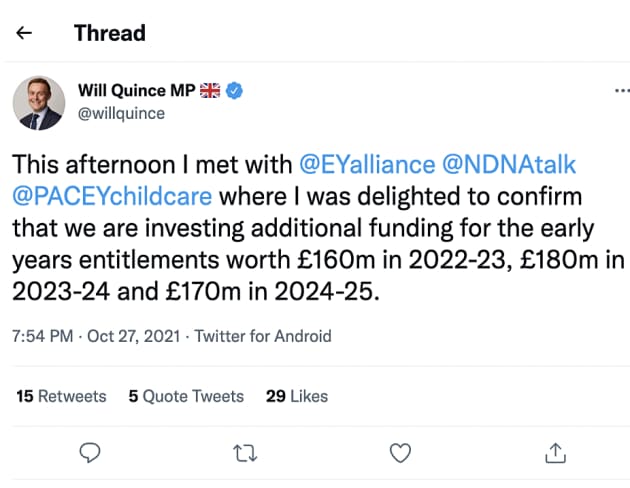Open Will Quince's profile picture
The image size is (630, 488).
[x=39, y=103]
